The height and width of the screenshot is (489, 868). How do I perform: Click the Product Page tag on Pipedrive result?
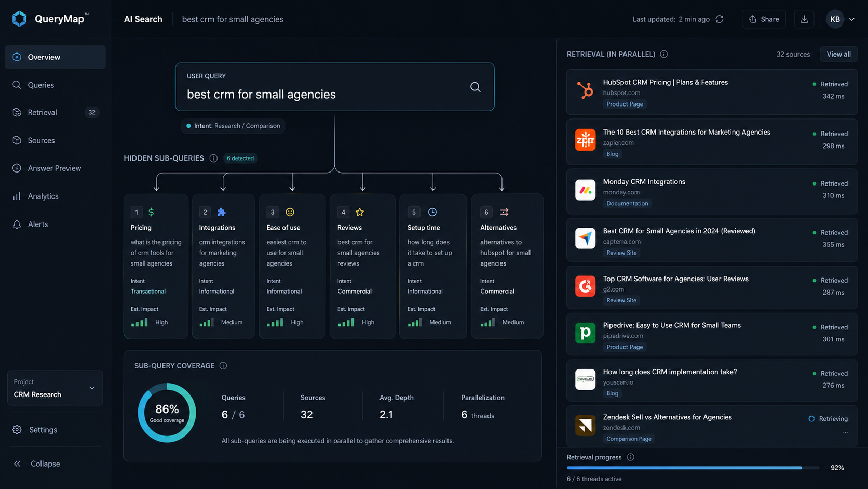625,347
